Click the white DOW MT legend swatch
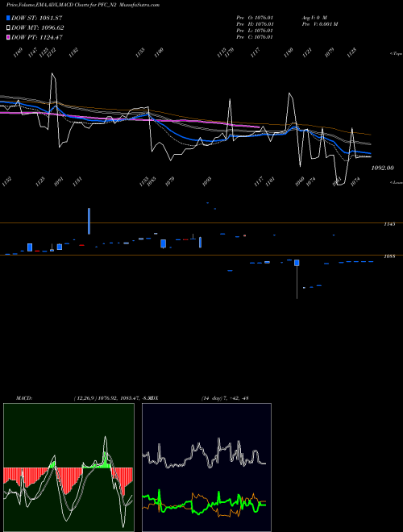Image resolution: width=403 pixels, height=532 pixels. tap(8, 28)
